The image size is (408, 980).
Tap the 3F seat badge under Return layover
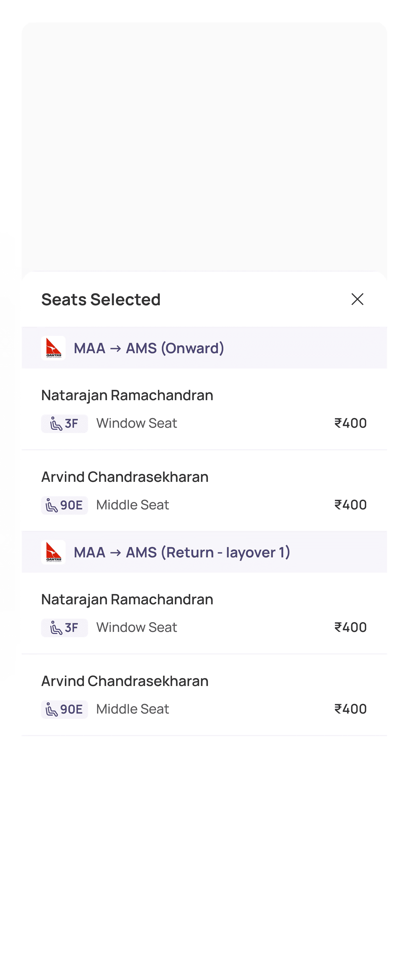pyautogui.click(x=64, y=628)
